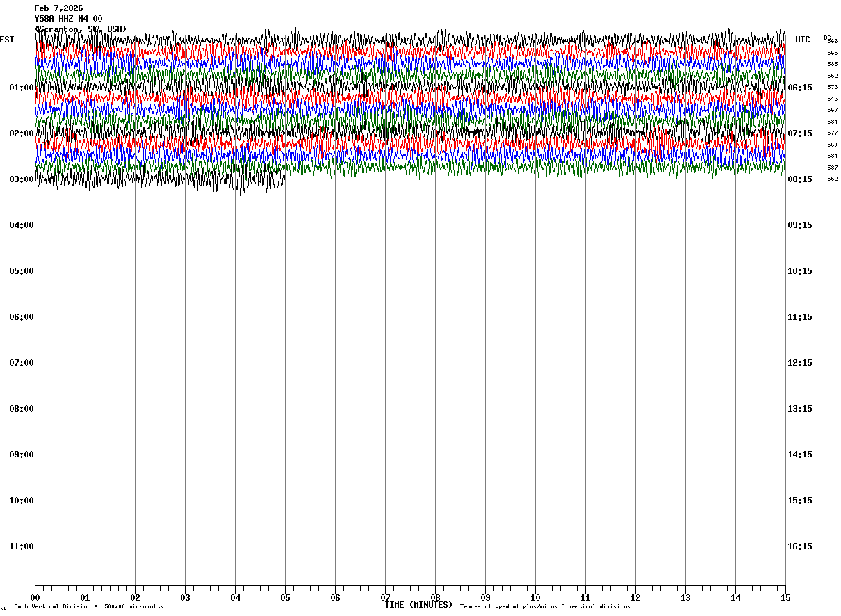
Task: Select the '09:00' EST row label
Action: click(22, 455)
